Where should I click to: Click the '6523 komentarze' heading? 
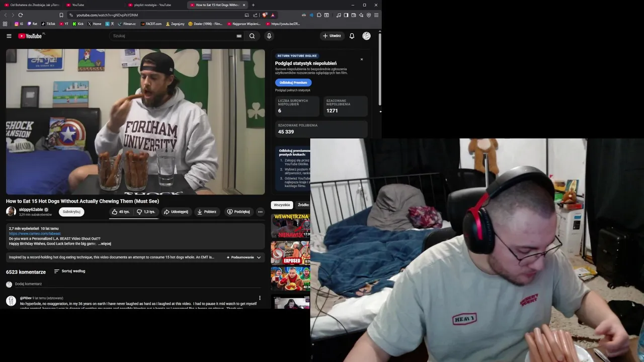[x=26, y=272]
